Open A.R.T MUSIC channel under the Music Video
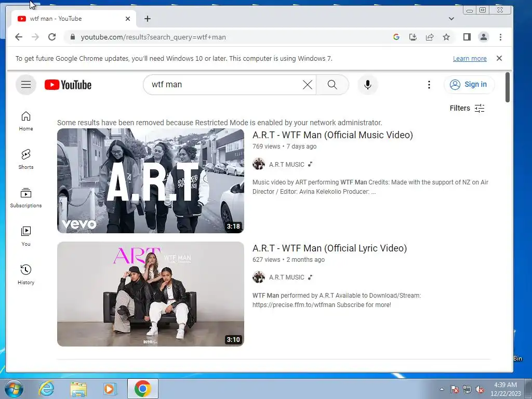The image size is (532, 399). pyautogui.click(x=286, y=165)
